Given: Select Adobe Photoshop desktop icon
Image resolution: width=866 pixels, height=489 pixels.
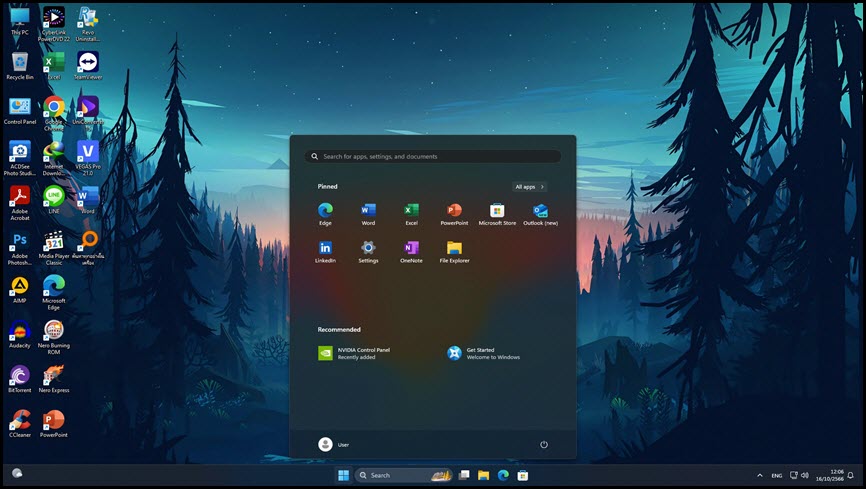Looking at the screenshot, I should point(20,248).
